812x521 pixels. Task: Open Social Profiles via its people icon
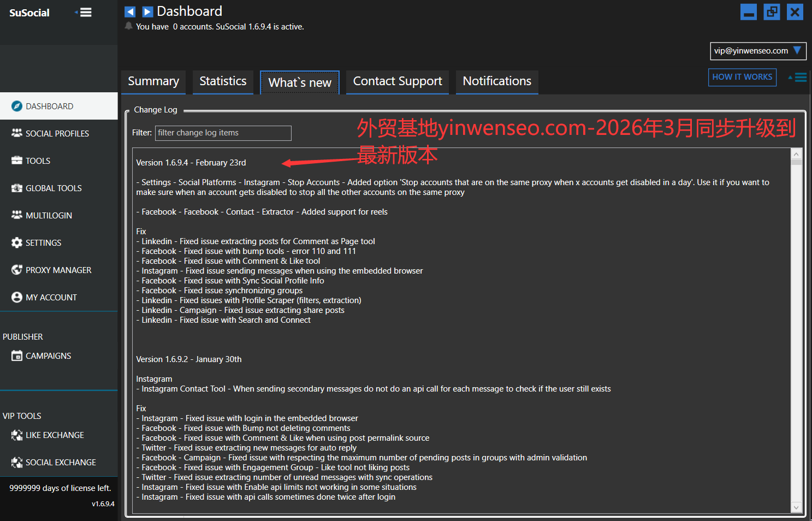17,133
